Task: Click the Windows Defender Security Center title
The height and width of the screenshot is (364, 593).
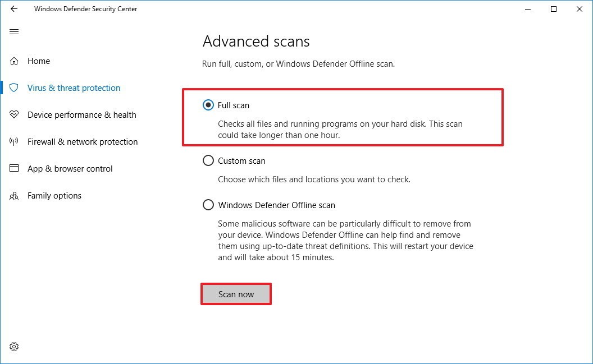Action: click(x=85, y=8)
